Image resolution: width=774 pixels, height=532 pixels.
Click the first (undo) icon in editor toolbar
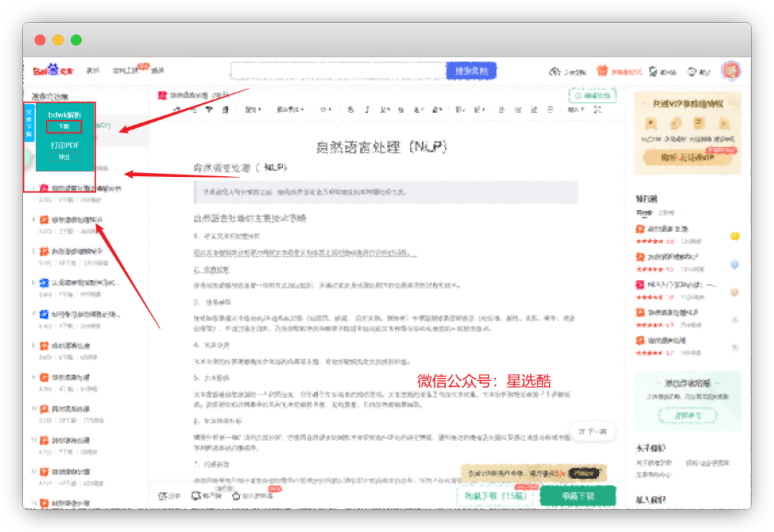(x=178, y=110)
